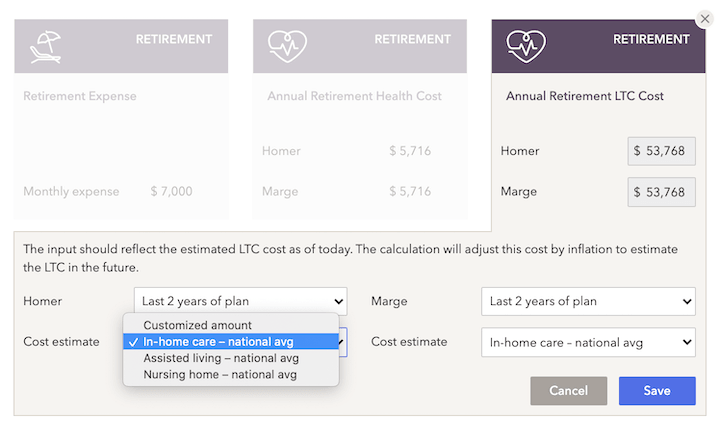Click Marge's $53,768 LTC cost field
This screenshot has height=442, width=720.
(x=662, y=192)
